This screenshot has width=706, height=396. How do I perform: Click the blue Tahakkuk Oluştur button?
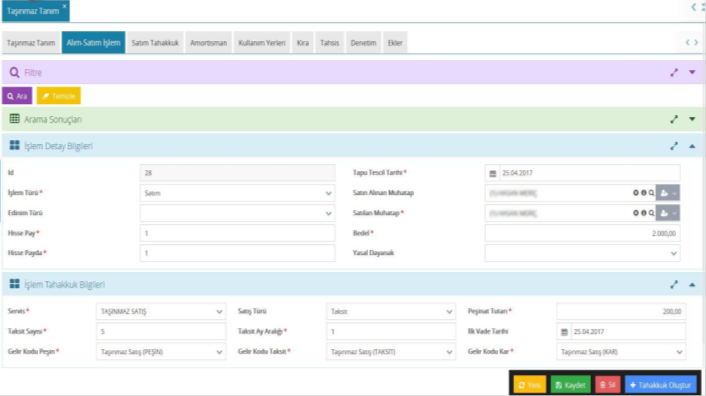(x=661, y=385)
